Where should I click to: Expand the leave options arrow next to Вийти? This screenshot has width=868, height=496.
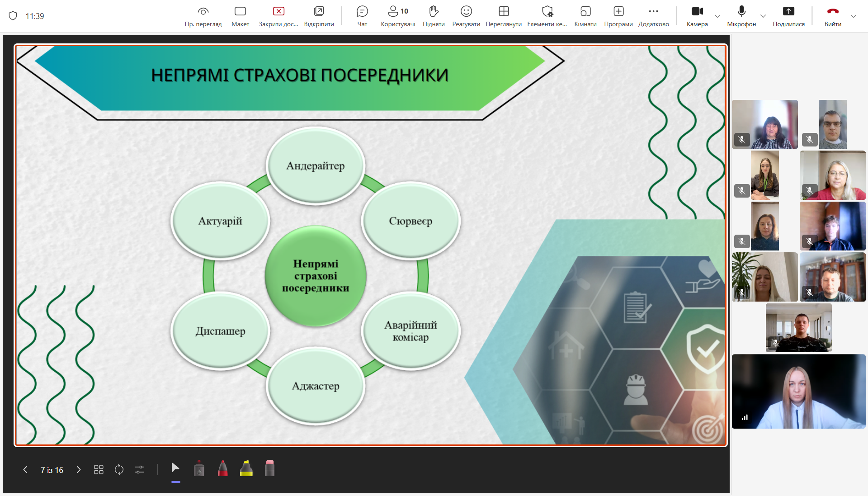click(x=854, y=16)
